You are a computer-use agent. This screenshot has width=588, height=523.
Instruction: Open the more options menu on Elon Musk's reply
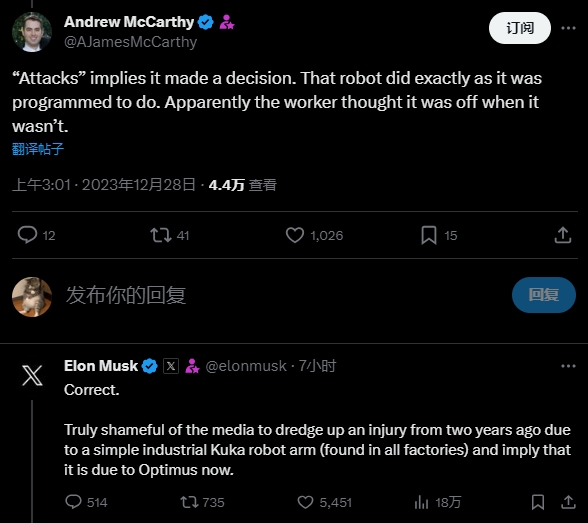pos(568,366)
